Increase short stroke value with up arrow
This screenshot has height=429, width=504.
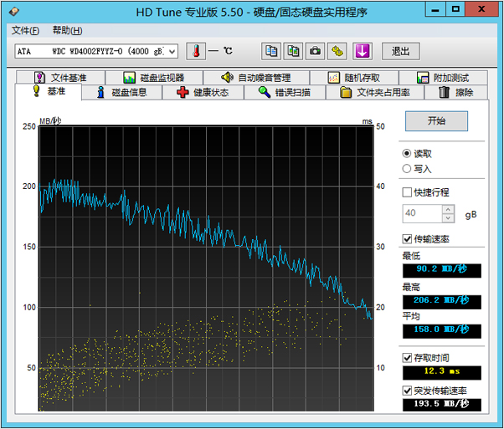448,209
